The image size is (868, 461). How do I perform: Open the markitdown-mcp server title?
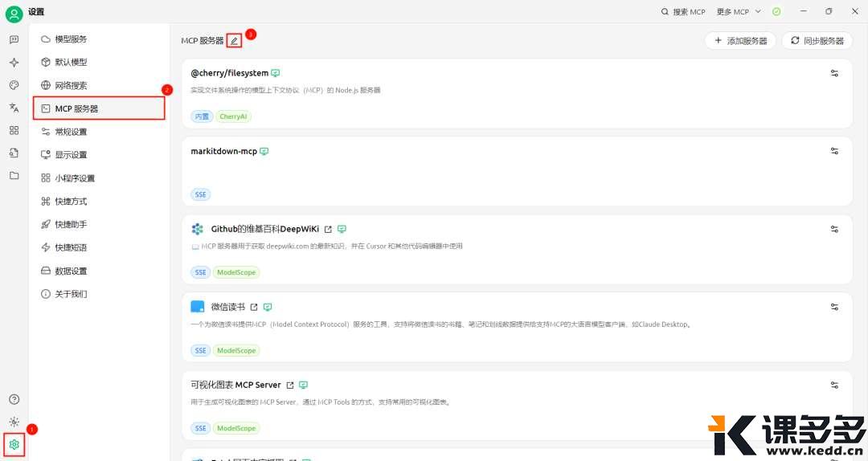(223, 151)
